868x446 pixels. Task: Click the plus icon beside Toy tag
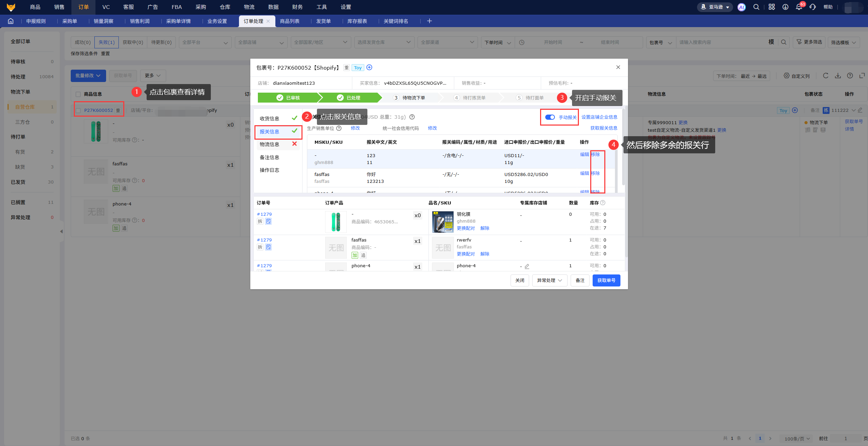pos(369,68)
